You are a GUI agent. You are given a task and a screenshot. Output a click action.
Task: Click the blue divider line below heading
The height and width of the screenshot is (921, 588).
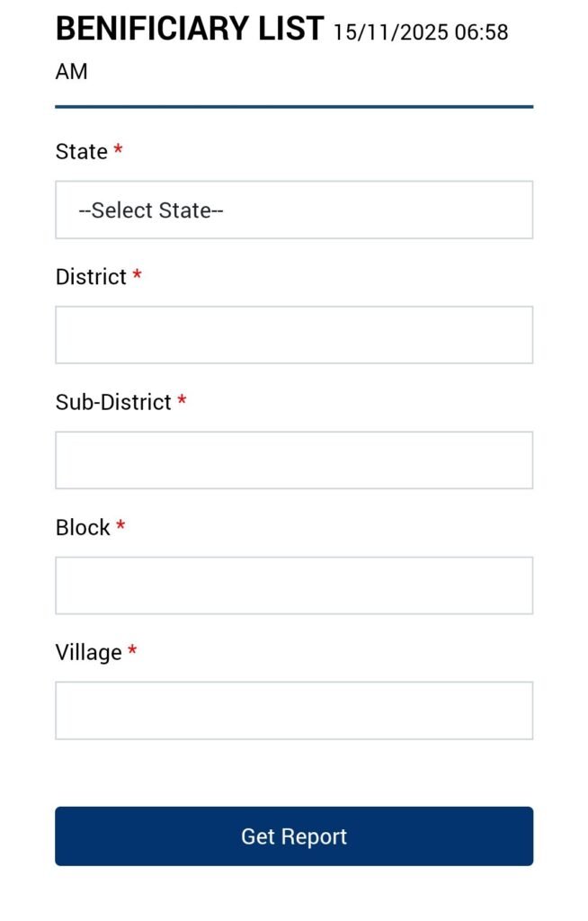293,106
